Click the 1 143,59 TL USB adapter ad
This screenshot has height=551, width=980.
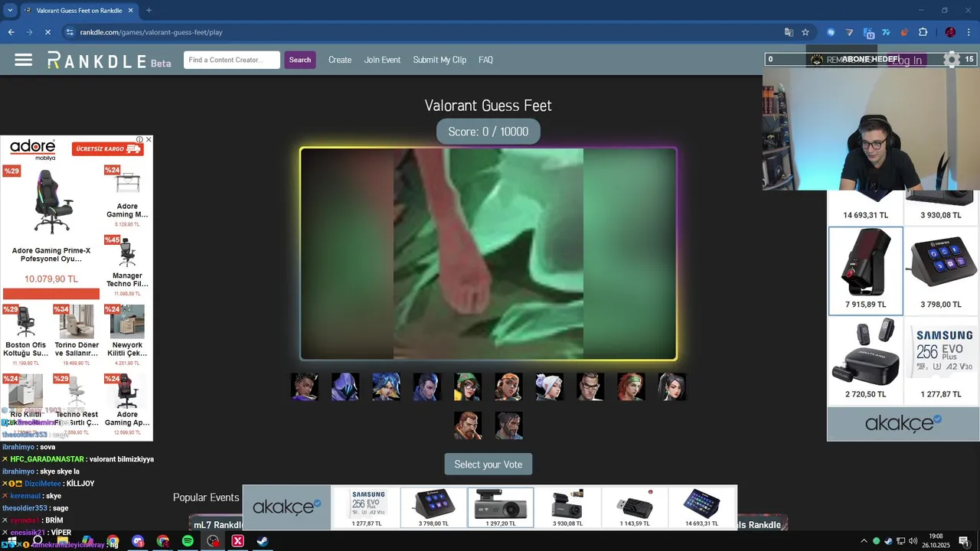coord(634,507)
